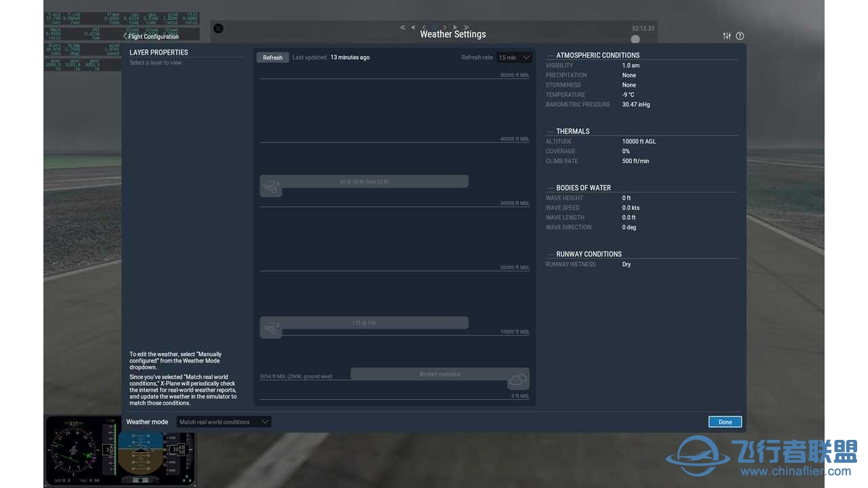Click the Bodies of Water heading
868x488 pixels.
click(583, 188)
